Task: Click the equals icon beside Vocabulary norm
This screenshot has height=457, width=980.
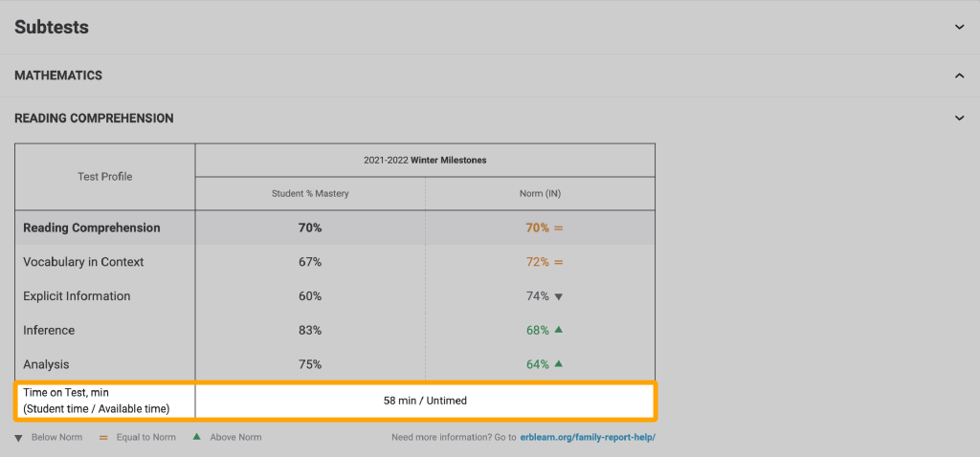Action: click(x=559, y=262)
